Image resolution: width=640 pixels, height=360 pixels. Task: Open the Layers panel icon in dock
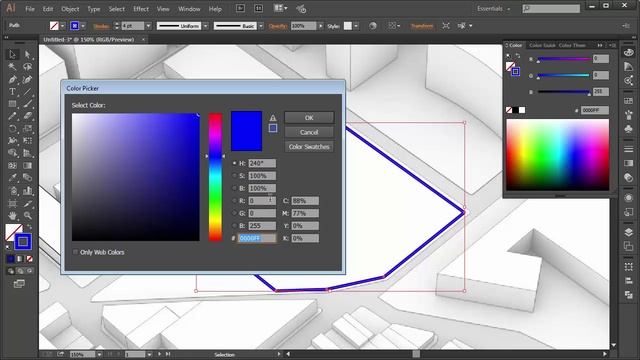(629, 232)
